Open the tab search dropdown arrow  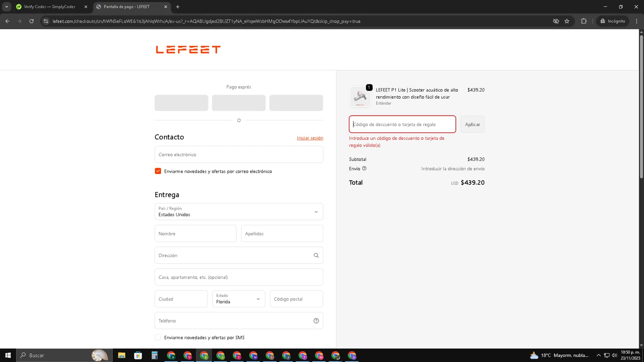(x=6, y=7)
